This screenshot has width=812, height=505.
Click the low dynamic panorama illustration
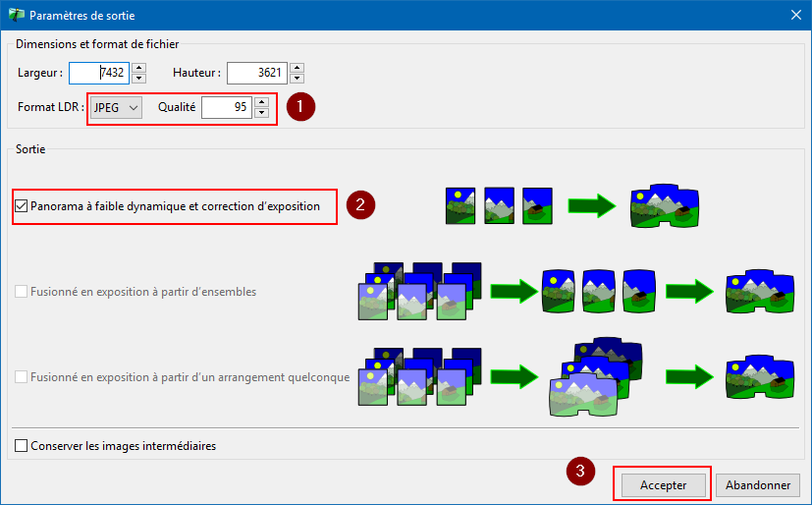(572, 205)
